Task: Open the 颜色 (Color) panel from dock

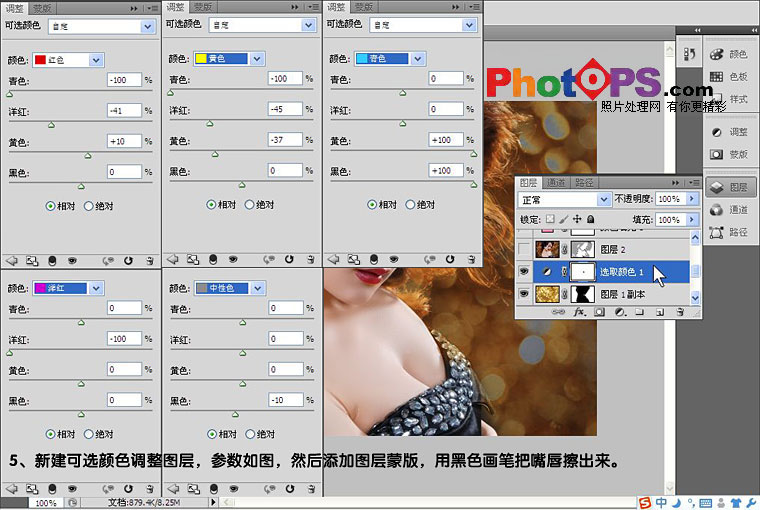Action: point(728,54)
